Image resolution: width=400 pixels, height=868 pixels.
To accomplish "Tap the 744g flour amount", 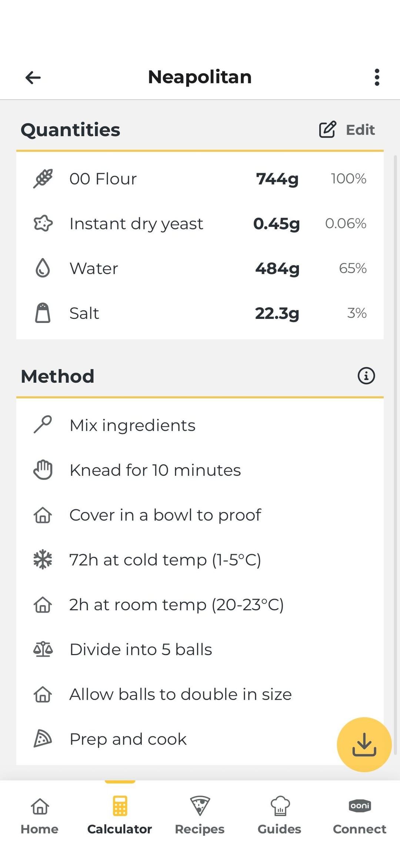I will 277,179.
